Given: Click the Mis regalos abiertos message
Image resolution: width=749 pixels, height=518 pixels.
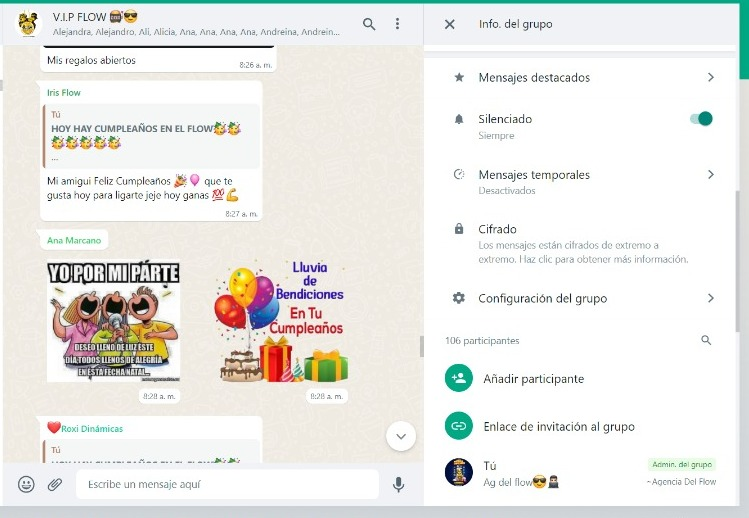Looking at the screenshot, I should coord(91,60).
